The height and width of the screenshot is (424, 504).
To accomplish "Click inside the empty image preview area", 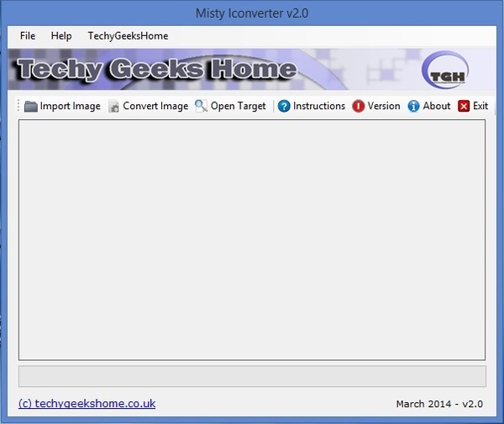I will pos(252,240).
